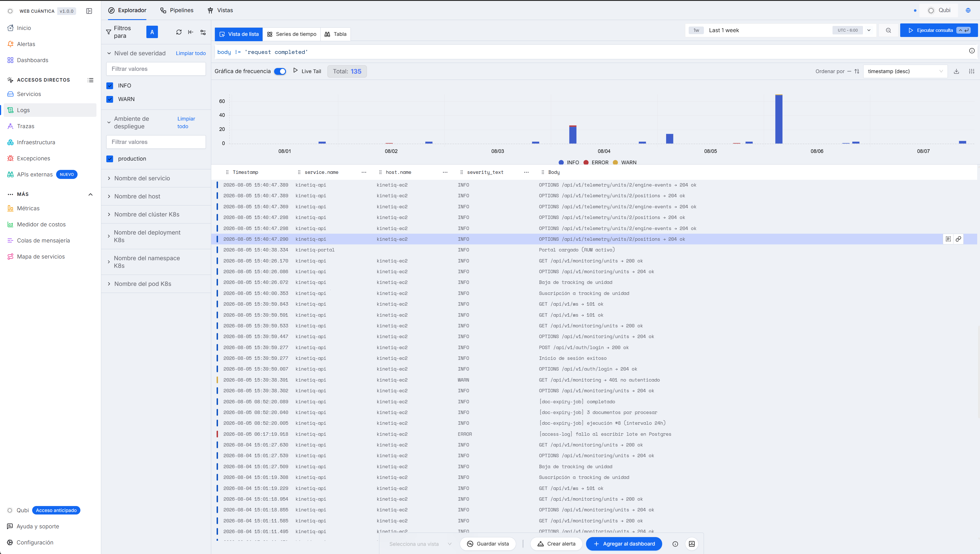Image resolution: width=980 pixels, height=554 pixels.
Task: Open Trazas in the sidebar
Action: pyautogui.click(x=25, y=126)
